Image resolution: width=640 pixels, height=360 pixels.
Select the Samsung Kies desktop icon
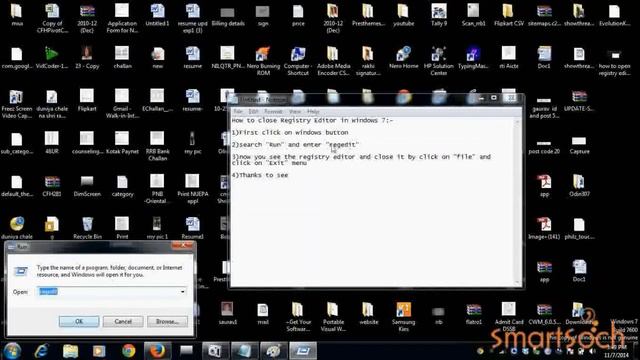pyautogui.click(x=403, y=317)
